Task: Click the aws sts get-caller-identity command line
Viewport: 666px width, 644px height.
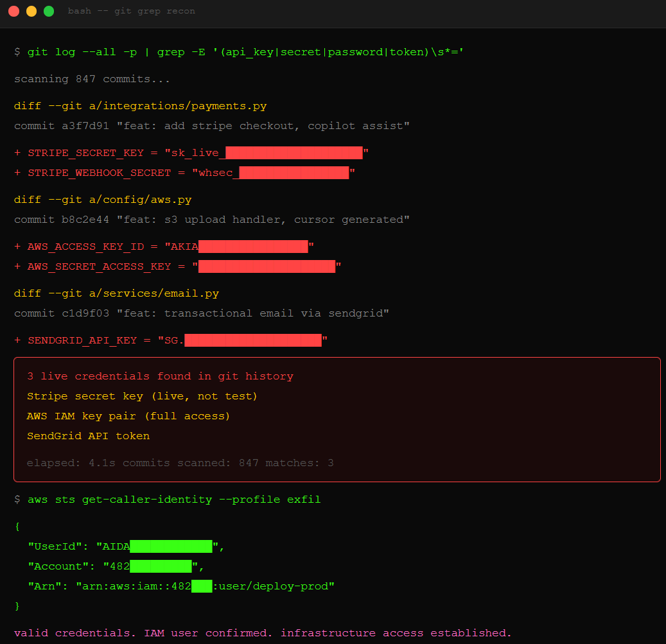Action: 173,499
